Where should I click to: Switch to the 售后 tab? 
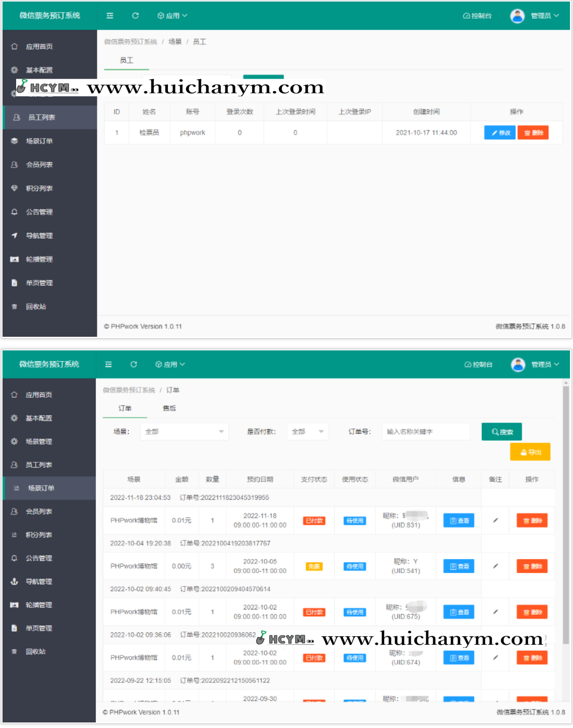tap(169, 408)
